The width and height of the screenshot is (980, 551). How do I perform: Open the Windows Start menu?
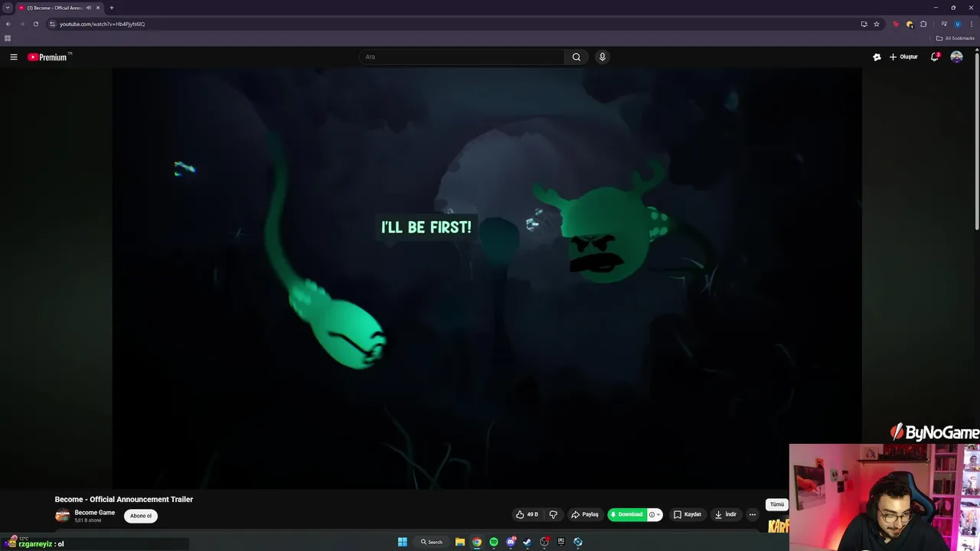pos(402,542)
